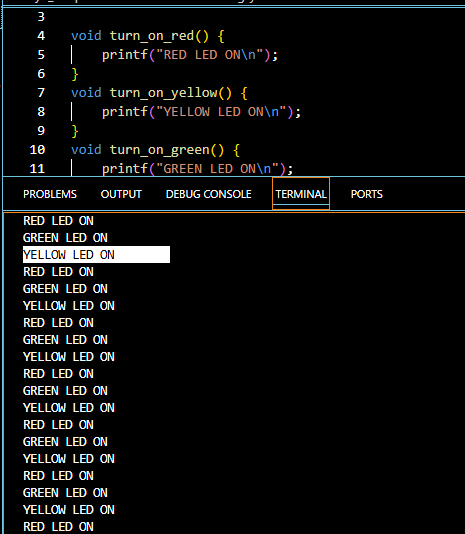The width and height of the screenshot is (465, 534).
Task: Click the "GREEN LED ON\n" string in code
Action: click(217, 169)
